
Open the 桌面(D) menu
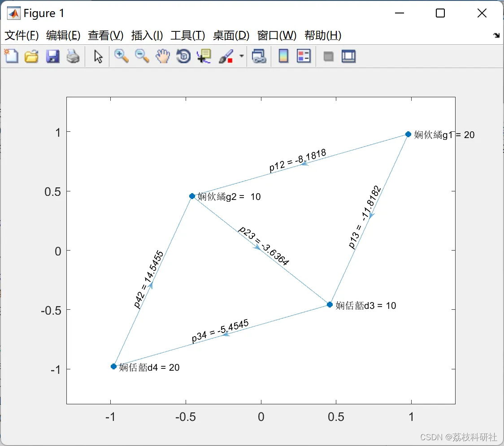pos(231,35)
